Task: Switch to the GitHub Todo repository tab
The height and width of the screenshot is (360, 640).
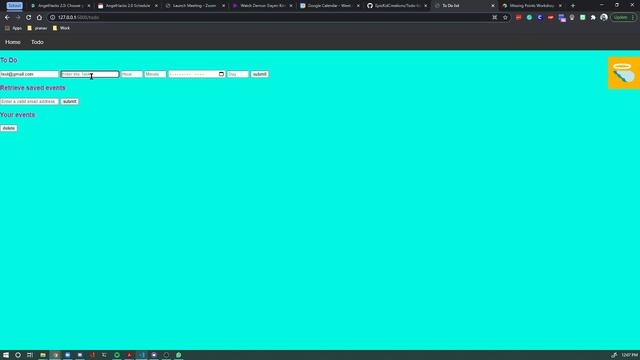Action: pos(396,6)
